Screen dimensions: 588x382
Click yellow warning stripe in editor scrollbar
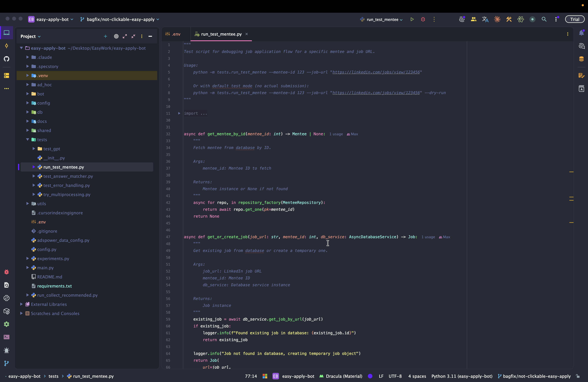click(x=571, y=172)
